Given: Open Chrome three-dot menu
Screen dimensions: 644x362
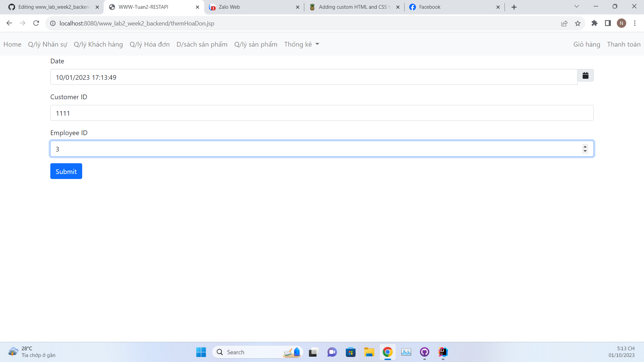Looking at the screenshot, I should (x=635, y=23).
